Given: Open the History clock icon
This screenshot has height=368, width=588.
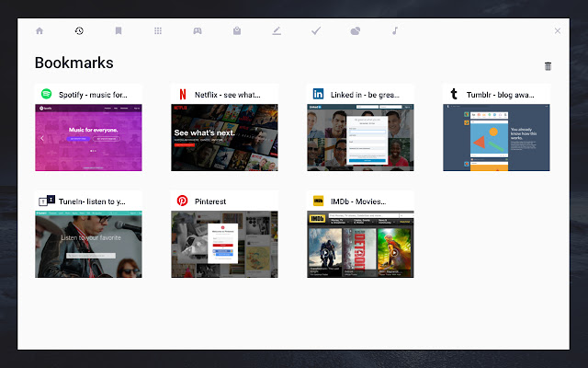Looking at the screenshot, I should tap(79, 30).
